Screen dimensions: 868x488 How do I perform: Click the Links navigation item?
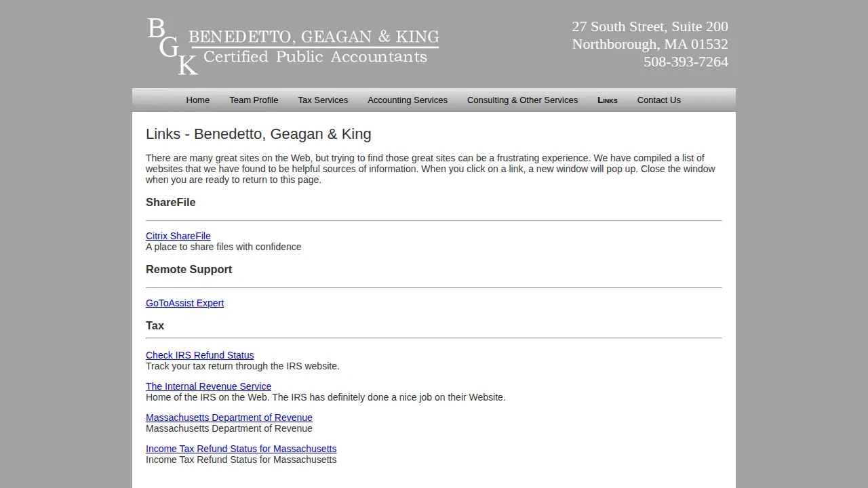tap(608, 100)
